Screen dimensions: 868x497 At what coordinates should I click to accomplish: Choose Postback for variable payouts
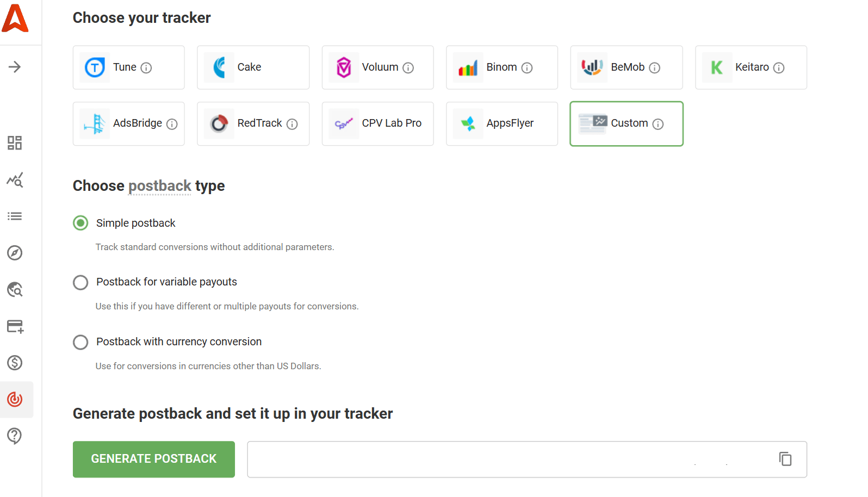pos(80,282)
